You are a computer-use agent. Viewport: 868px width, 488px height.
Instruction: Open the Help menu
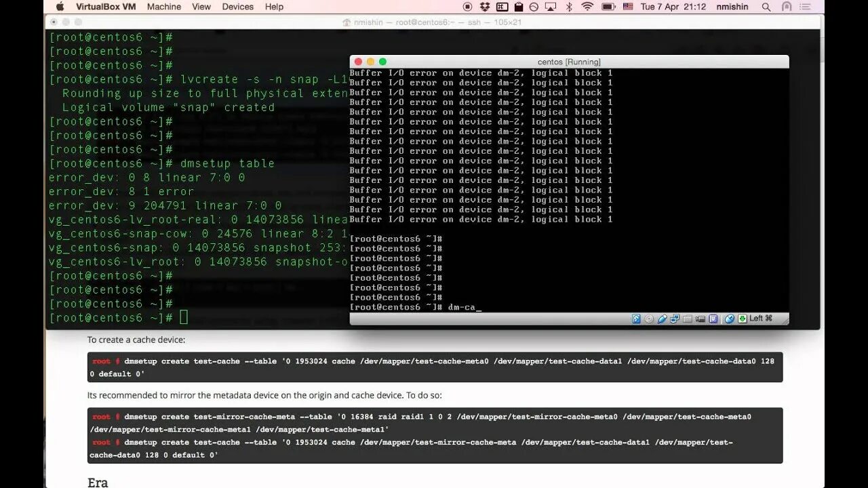coord(274,7)
